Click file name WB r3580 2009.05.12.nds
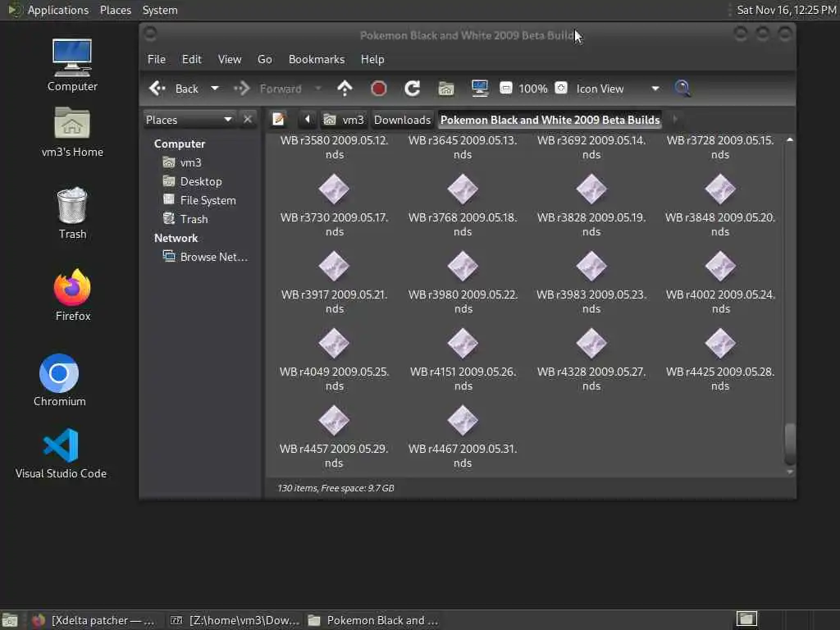This screenshot has width=840, height=630. 335,148
